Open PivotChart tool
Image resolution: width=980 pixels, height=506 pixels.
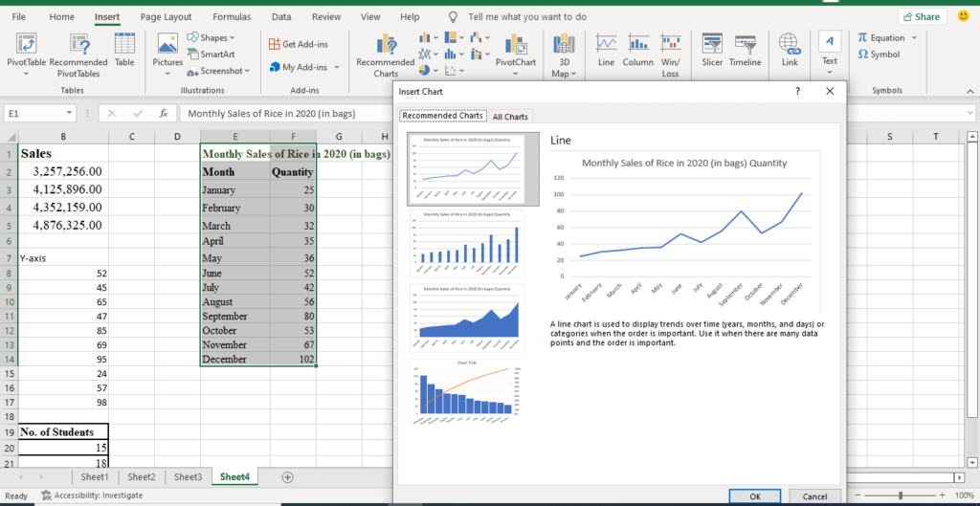[x=516, y=55]
